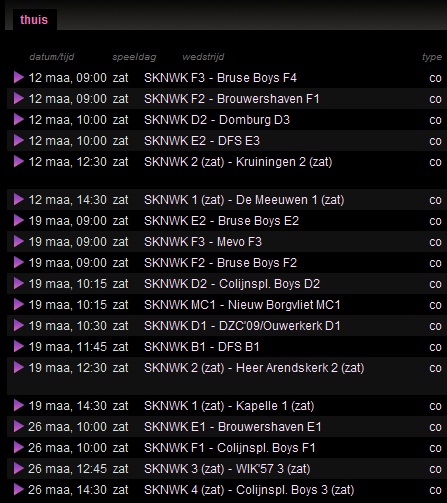The height and width of the screenshot is (503, 447).
Task: Click the arrow icon for De Meeuwen 1 match
Action: tap(19, 200)
